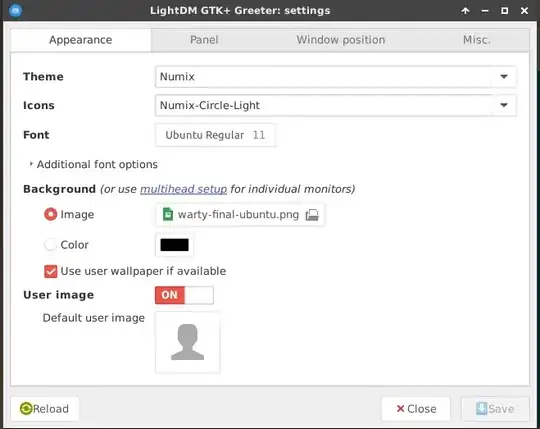Click the Save download icon

point(481,409)
